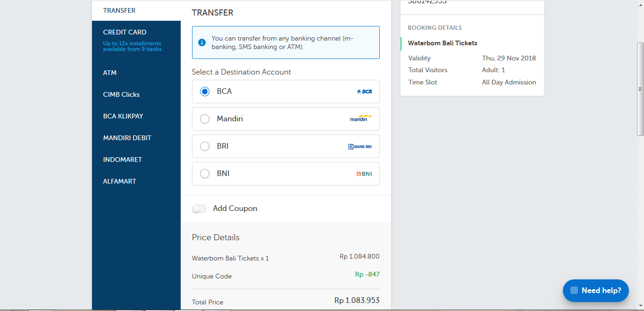This screenshot has height=311, width=644.
Task: Choose Alfamart payment method
Action: [120, 181]
